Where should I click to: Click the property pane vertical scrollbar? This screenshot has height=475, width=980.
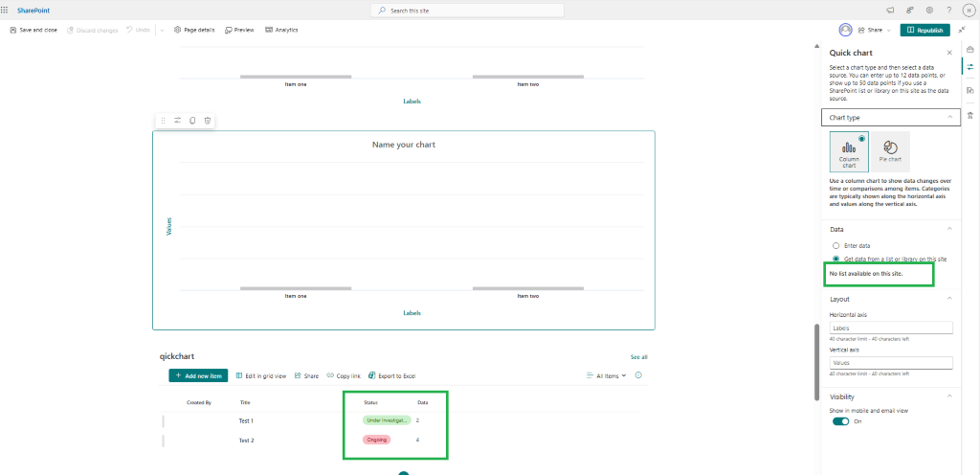point(816,362)
